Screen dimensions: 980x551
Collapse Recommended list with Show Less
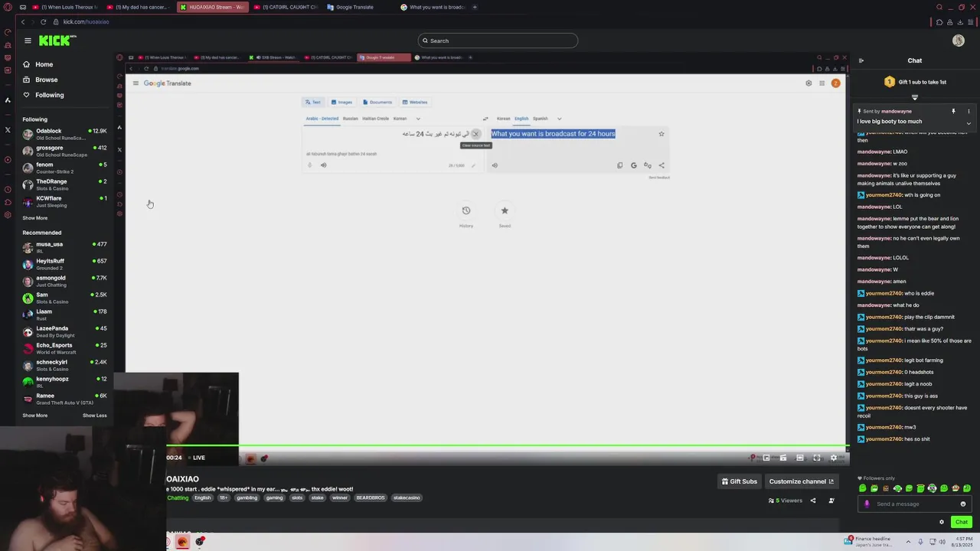click(95, 416)
